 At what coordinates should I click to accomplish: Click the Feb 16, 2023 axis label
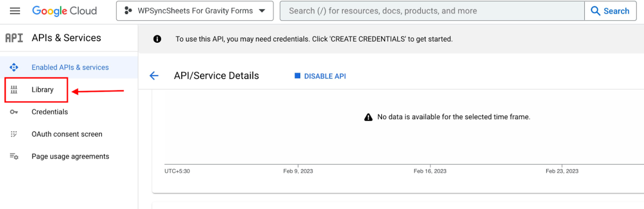coord(430,171)
